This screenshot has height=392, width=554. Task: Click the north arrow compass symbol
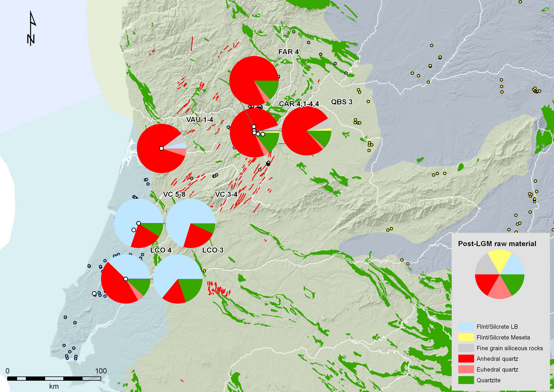(x=31, y=29)
